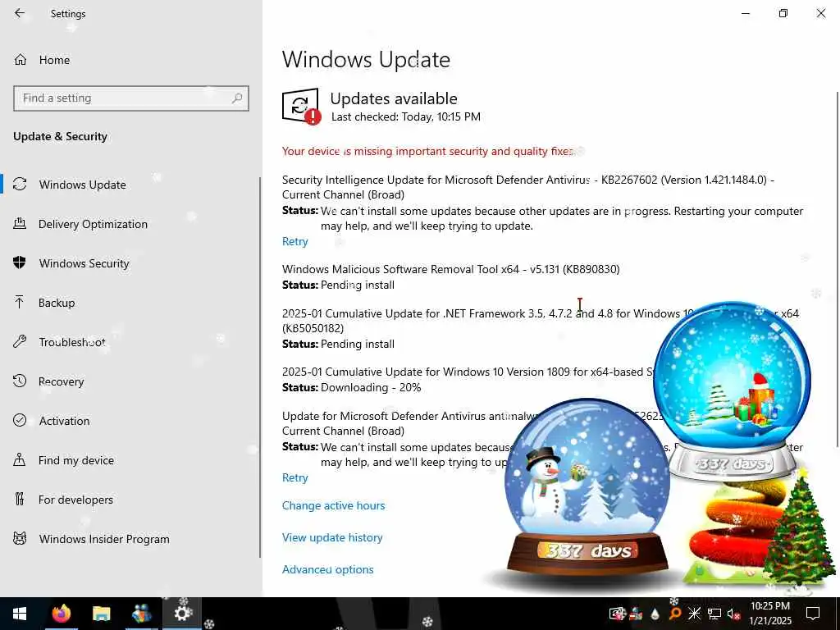This screenshot has height=630, width=840.
Task: Click the network tray icon
Action: pyautogui.click(x=714, y=614)
